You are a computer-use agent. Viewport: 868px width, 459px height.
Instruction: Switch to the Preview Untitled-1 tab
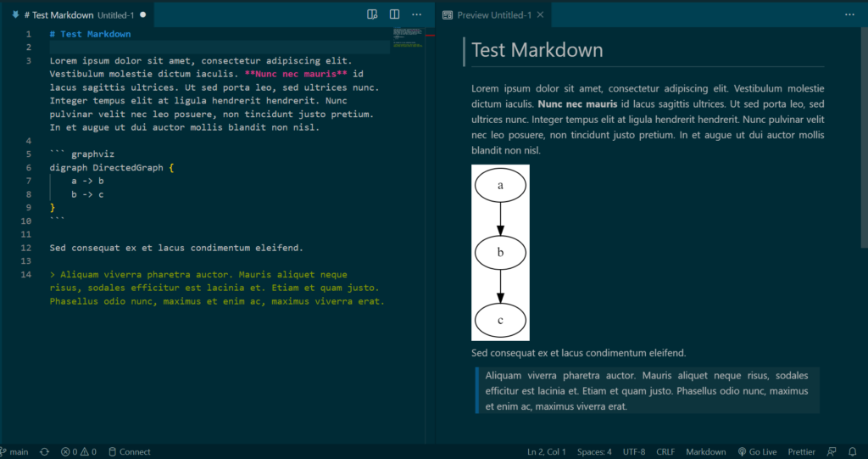(x=493, y=15)
